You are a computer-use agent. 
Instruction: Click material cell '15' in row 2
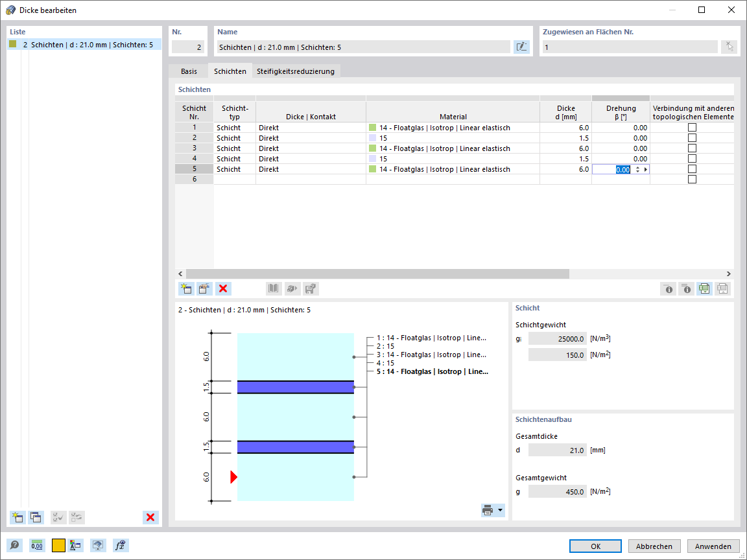[453, 138]
